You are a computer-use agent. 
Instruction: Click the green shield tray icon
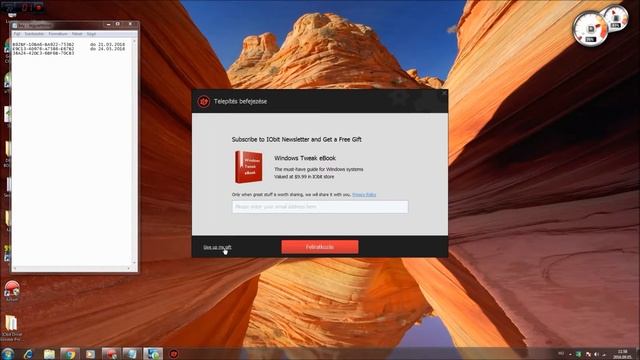coord(578,354)
